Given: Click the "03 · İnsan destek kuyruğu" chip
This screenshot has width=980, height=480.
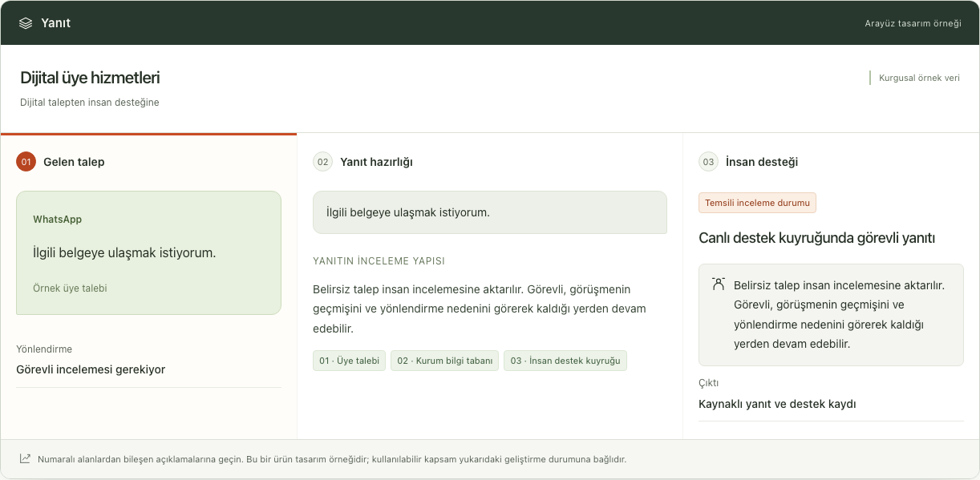Looking at the screenshot, I should 565,361.
